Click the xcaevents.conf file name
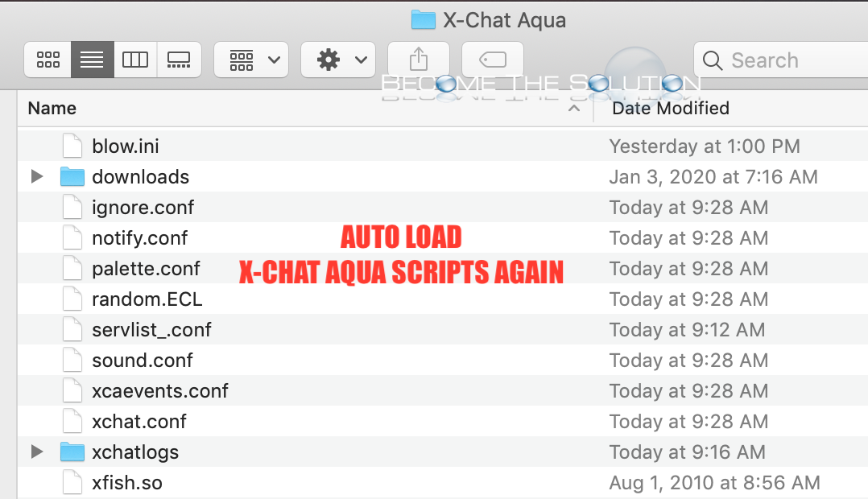Viewport: 868px width, 499px height. [160, 391]
